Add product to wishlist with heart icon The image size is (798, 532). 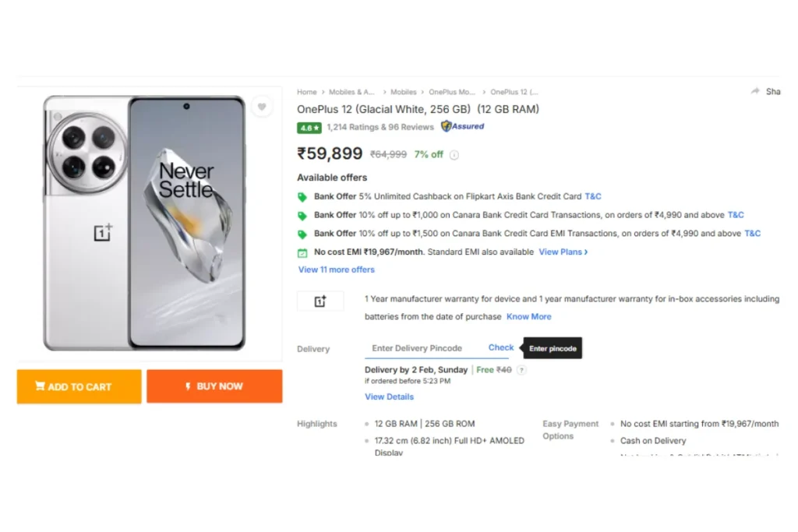tap(262, 107)
